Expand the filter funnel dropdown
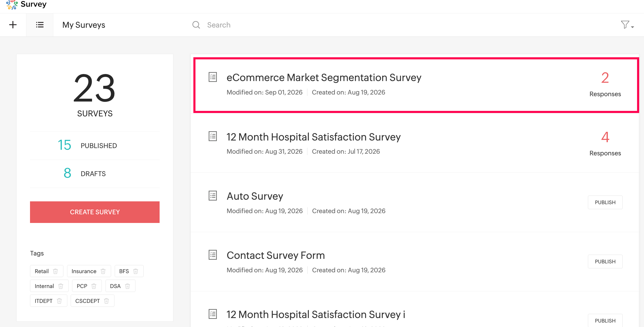The width and height of the screenshot is (644, 327). (627, 25)
